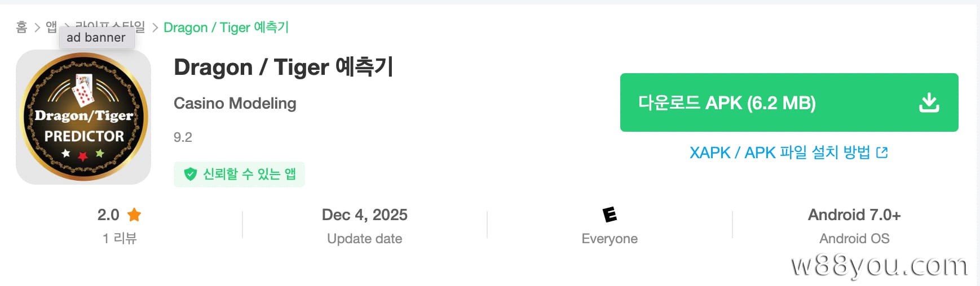
Task: Click the black E content rating icon
Action: (610, 214)
